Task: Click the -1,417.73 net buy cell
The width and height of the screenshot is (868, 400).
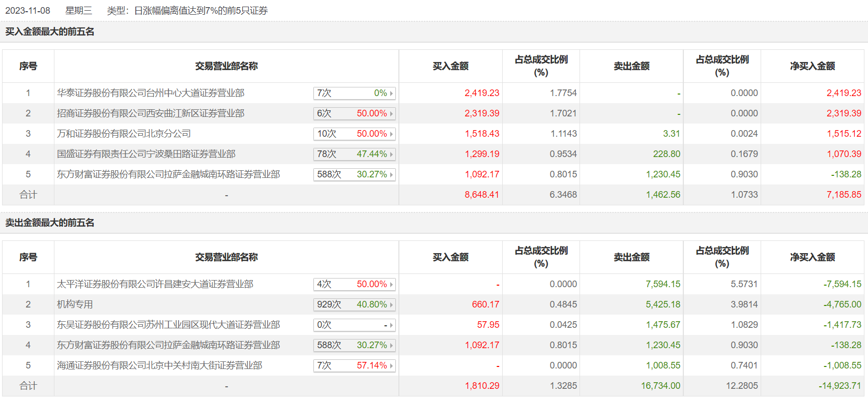Action: click(x=843, y=325)
